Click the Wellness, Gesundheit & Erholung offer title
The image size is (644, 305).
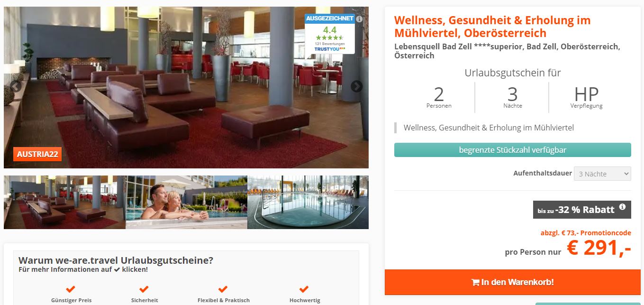click(492, 27)
